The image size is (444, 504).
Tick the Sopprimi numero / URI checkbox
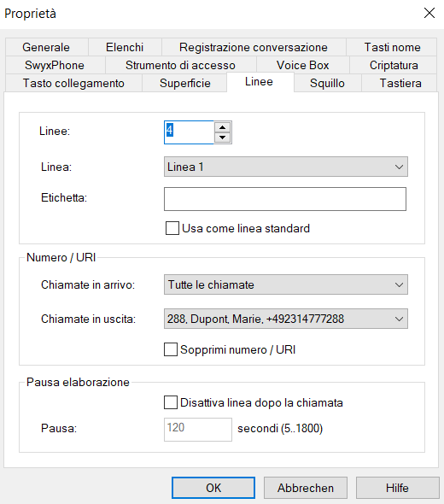[x=171, y=349]
